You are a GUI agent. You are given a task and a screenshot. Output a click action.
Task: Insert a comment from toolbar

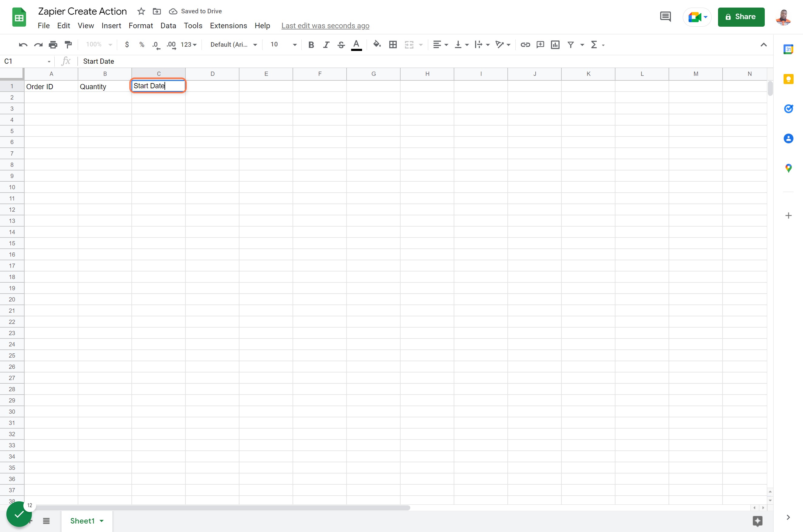click(540, 45)
